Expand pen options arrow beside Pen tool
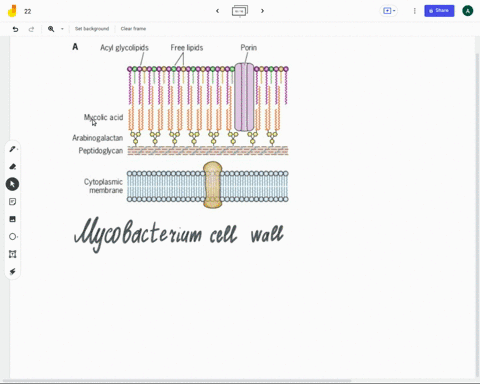The image size is (480, 384). (x=17, y=149)
